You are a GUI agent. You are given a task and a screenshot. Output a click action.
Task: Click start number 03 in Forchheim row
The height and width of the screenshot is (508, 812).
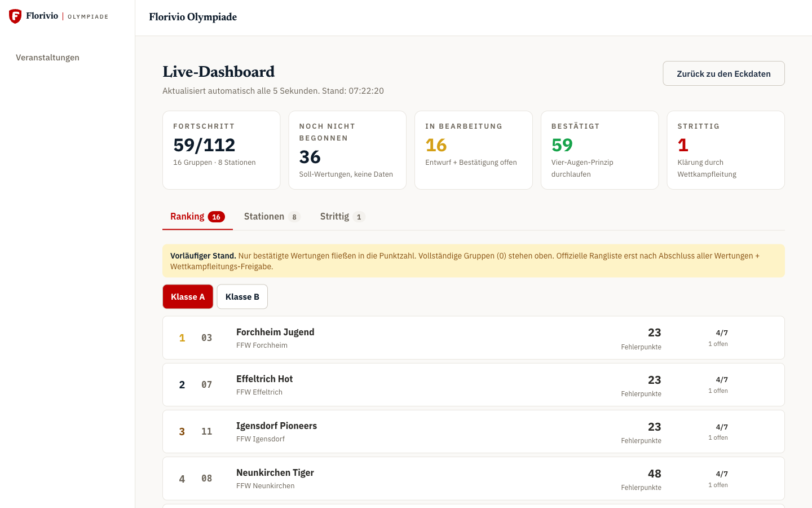[x=207, y=338]
